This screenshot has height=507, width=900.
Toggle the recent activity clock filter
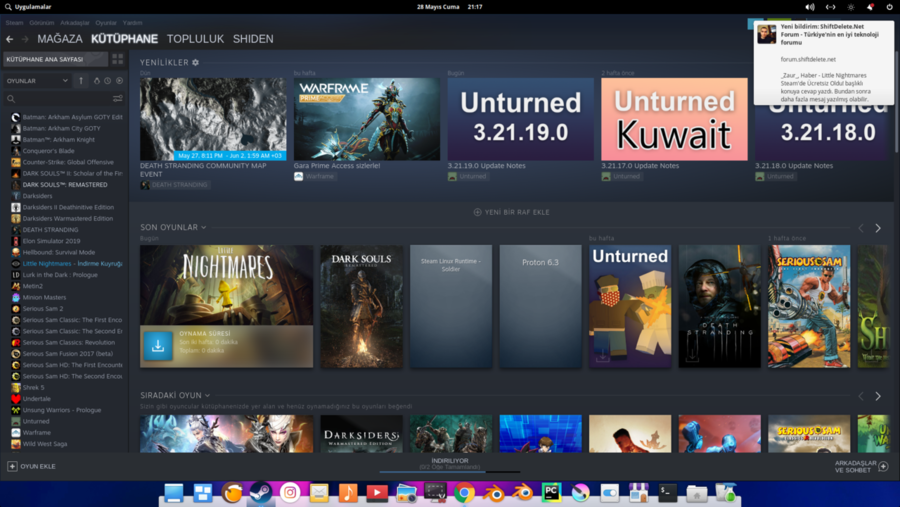coord(107,81)
